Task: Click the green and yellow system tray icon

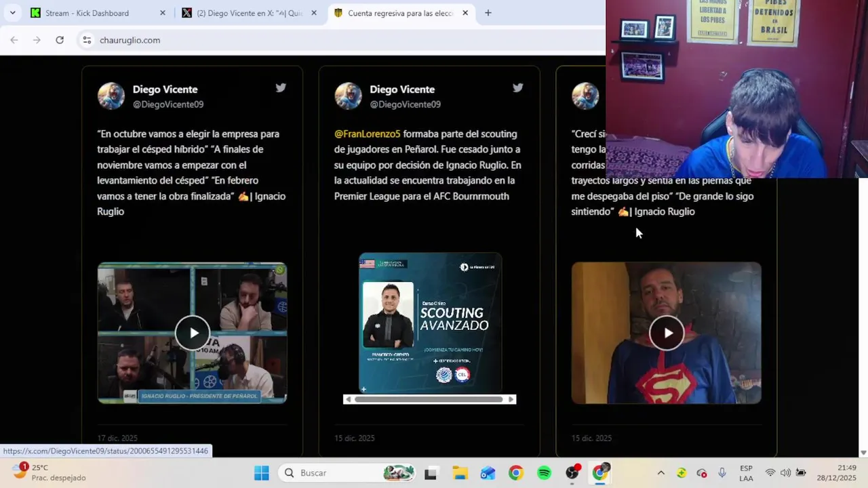Action: coord(682,473)
